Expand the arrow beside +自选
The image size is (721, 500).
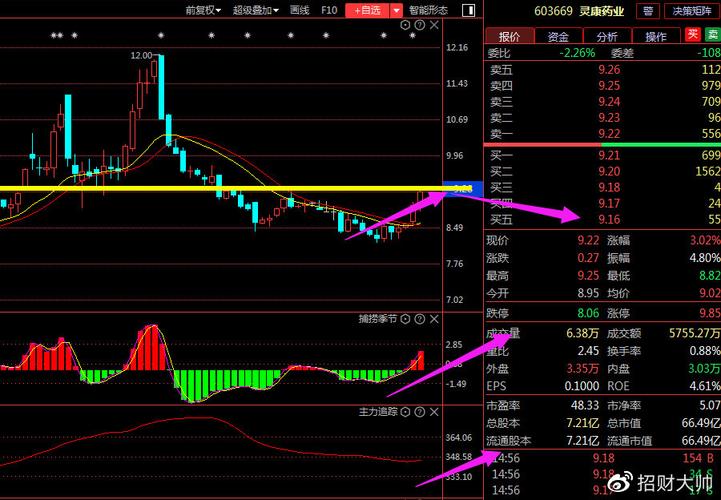[397, 10]
